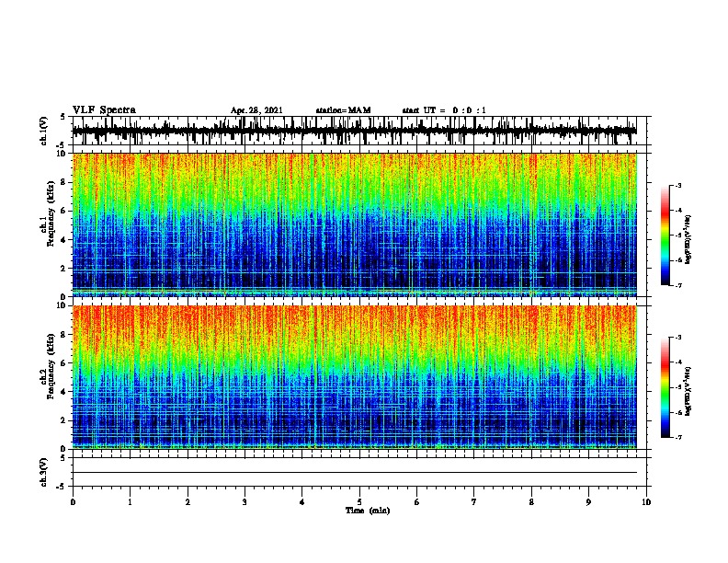
Task: Click the ch.1 spectrogram color scale bar
Action: (665, 236)
